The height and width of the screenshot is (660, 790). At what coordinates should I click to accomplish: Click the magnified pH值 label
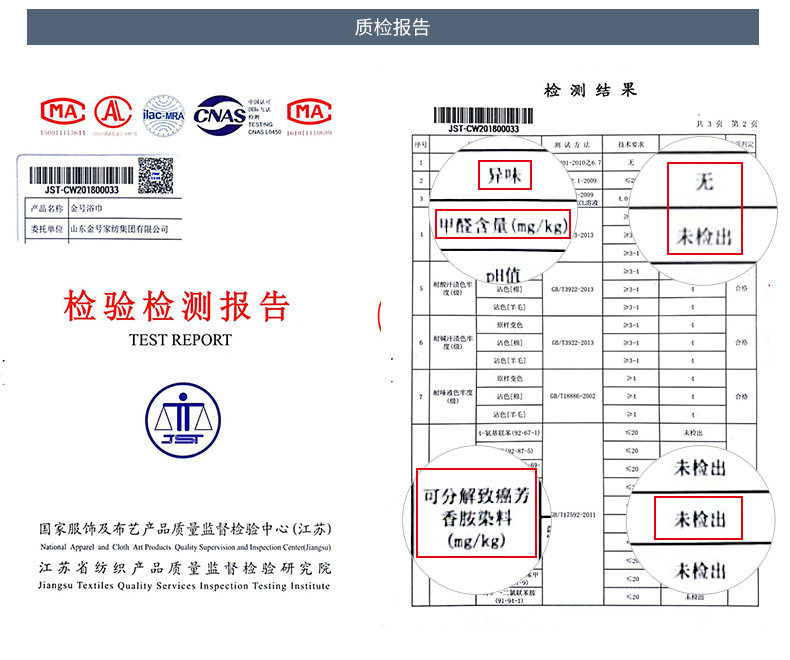pos(503,275)
